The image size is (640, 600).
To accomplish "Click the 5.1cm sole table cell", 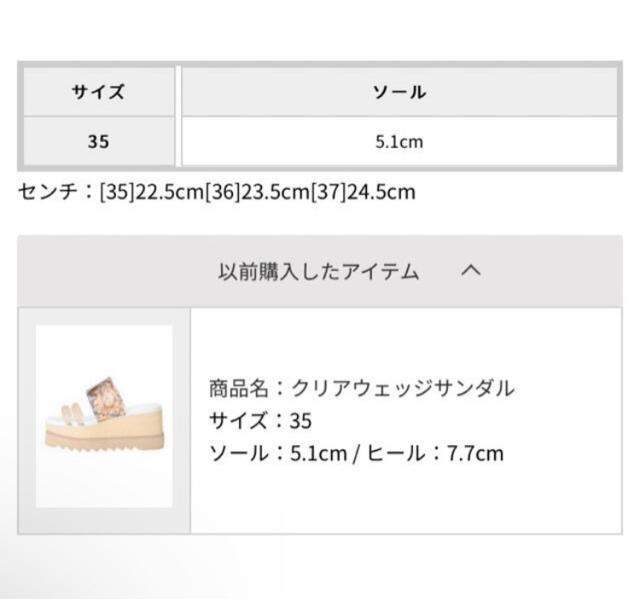I will coord(399,142).
